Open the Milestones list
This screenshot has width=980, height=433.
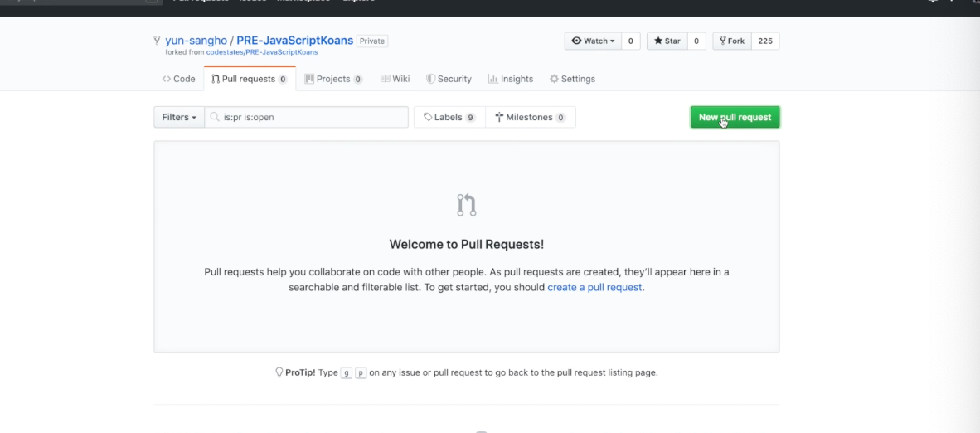tap(530, 117)
